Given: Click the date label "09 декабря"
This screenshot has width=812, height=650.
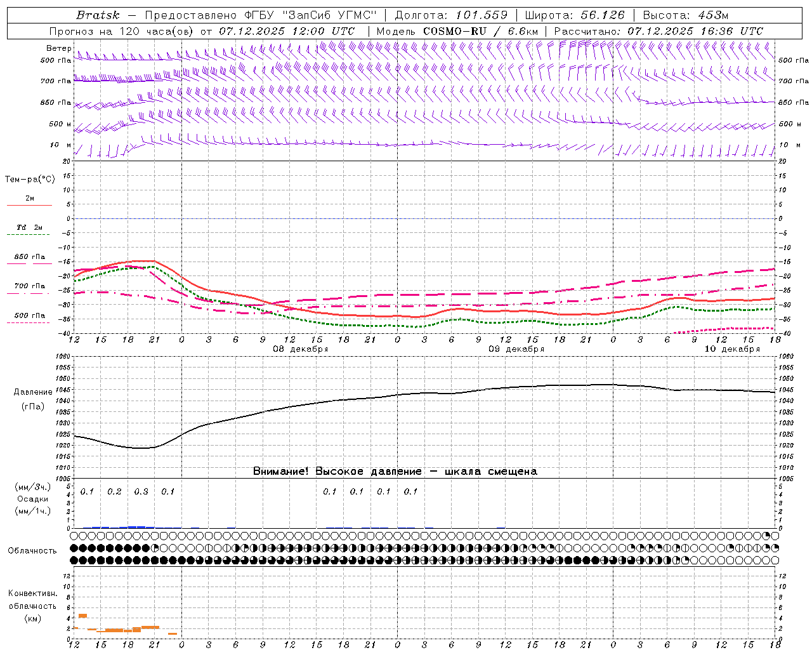Looking at the screenshot, I should coord(516,349).
